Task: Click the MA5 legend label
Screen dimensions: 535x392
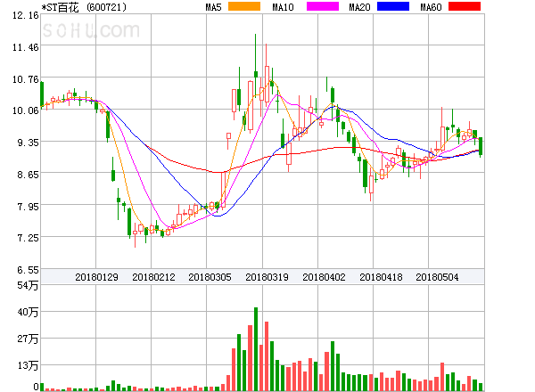Action: tap(214, 7)
